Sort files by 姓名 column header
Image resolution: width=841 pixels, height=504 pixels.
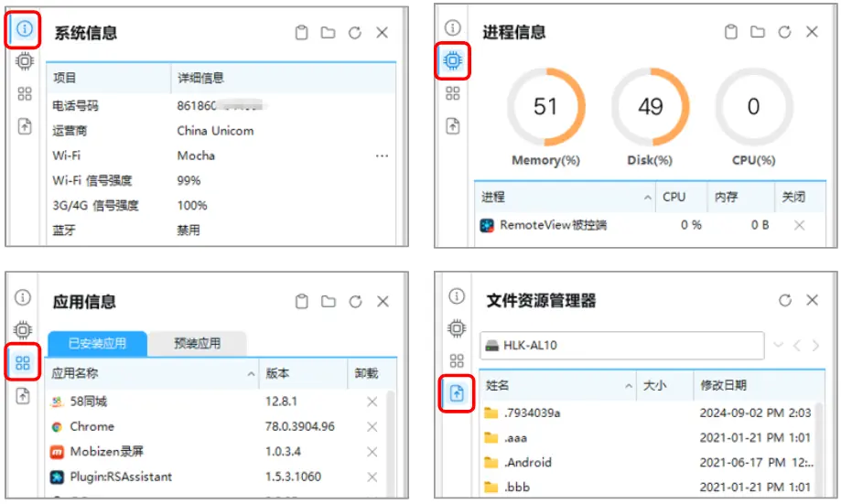pos(558,385)
